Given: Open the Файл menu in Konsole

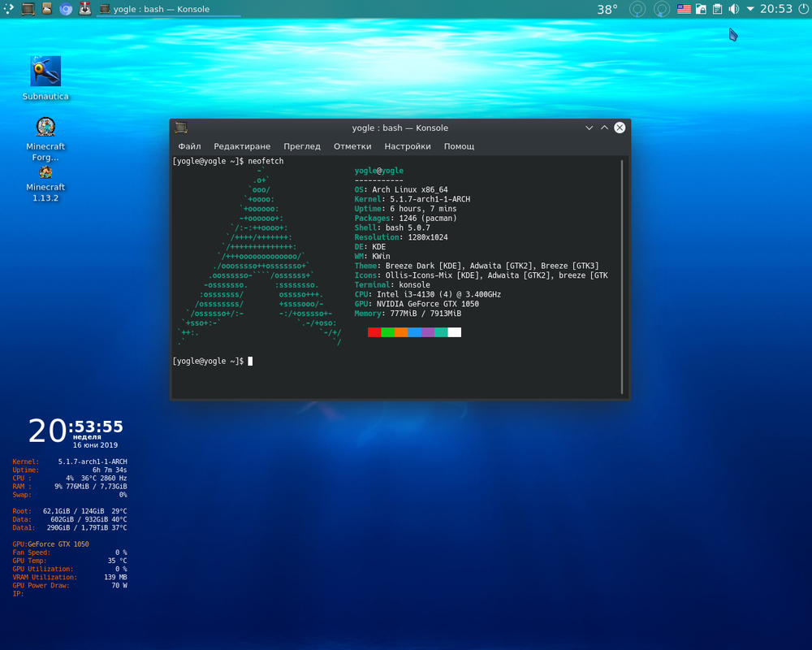Looking at the screenshot, I should tap(189, 146).
